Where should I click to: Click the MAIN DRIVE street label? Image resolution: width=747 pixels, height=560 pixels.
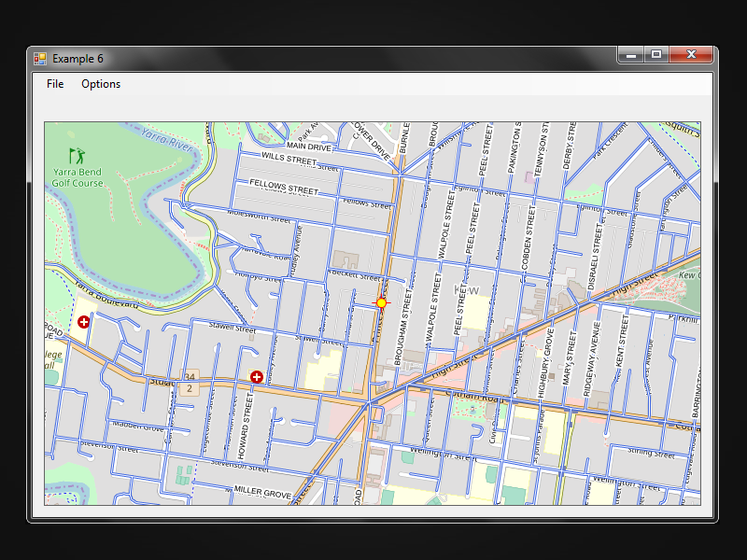[309, 147]
